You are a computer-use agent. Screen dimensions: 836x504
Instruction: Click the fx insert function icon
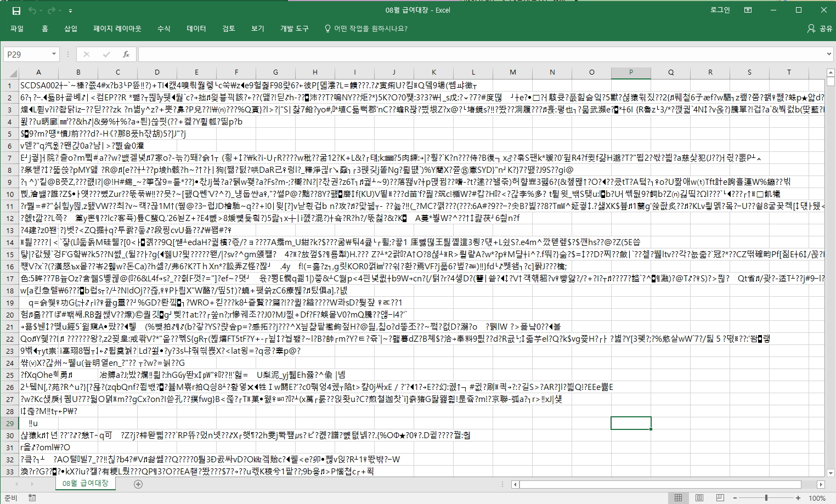point(126,54)
